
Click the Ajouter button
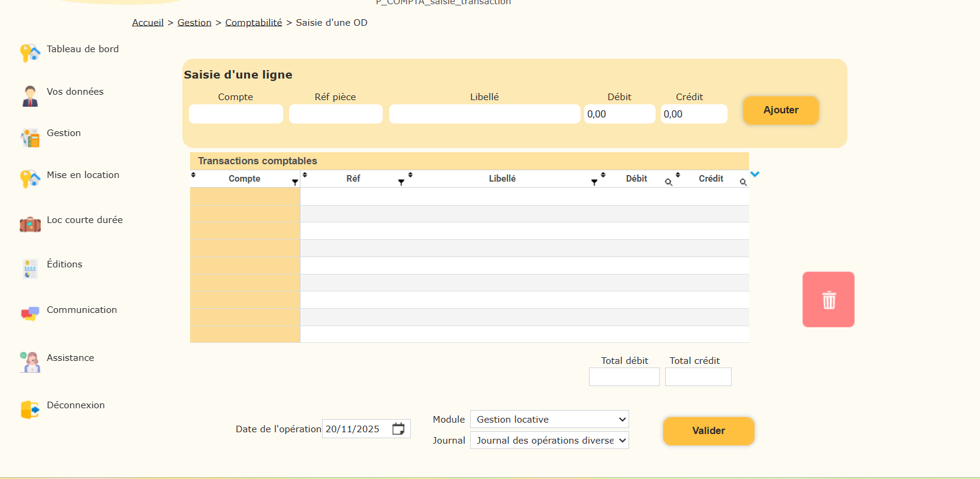(x=780, y=110)
